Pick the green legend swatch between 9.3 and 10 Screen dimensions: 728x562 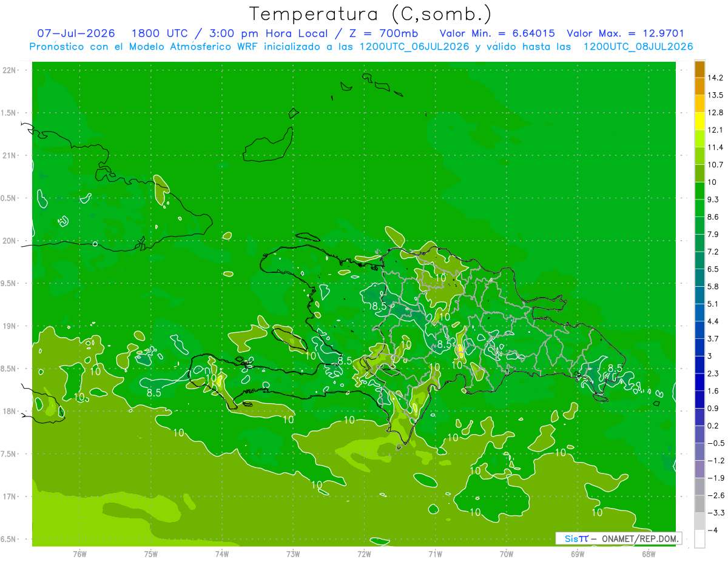[699, 191]
